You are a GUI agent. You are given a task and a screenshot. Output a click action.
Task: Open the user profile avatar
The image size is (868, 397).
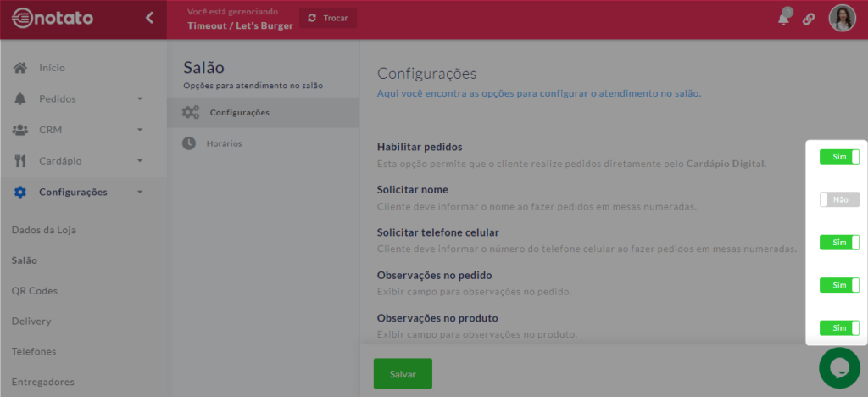842,19
